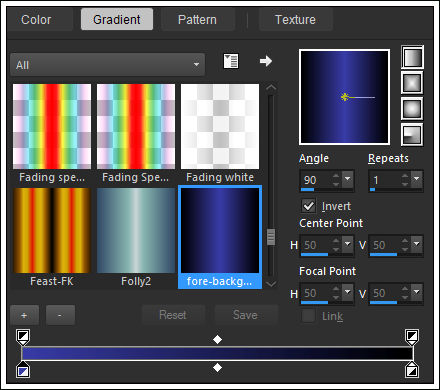This screenshot has height=390, width=440.
Task: Click the yellow center point crosshair in preview
Action: point(345,97)
